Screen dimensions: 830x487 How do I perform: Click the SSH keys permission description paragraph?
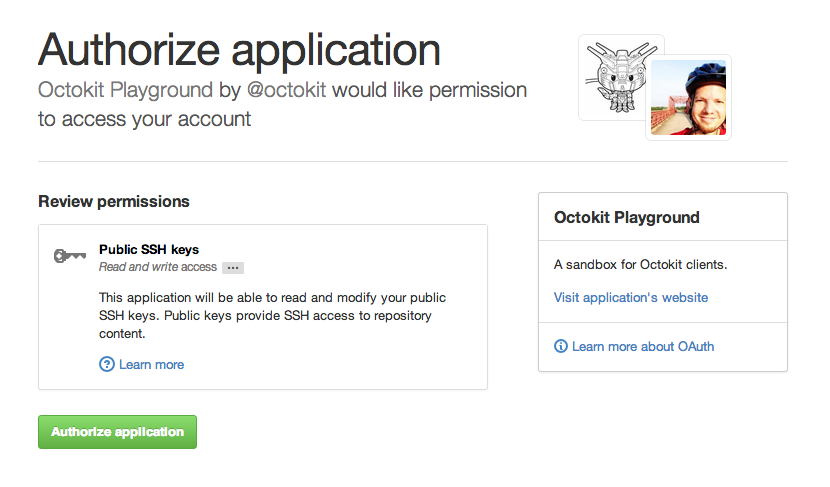272,316
